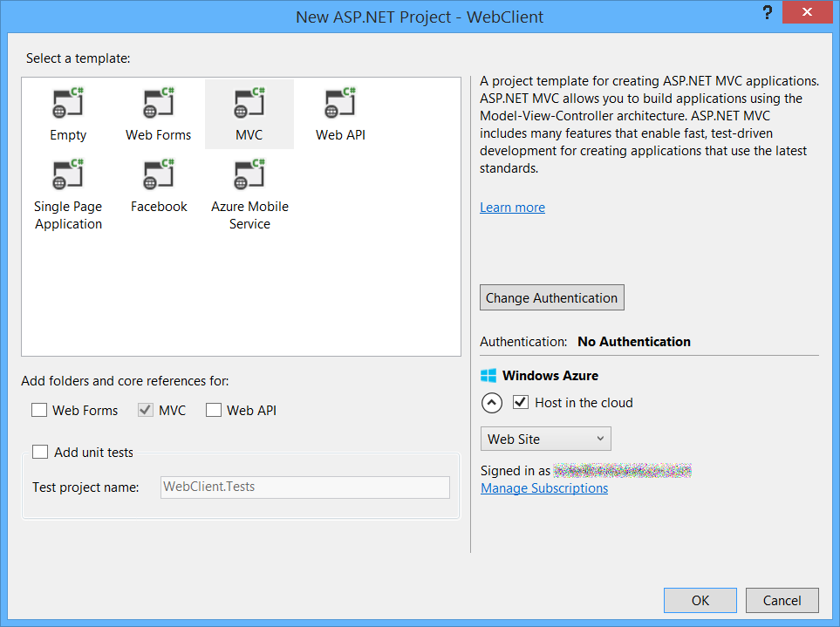Screen dimensions: 840x627
Task: Select the MVC template icon
Action: coord(249,105)
